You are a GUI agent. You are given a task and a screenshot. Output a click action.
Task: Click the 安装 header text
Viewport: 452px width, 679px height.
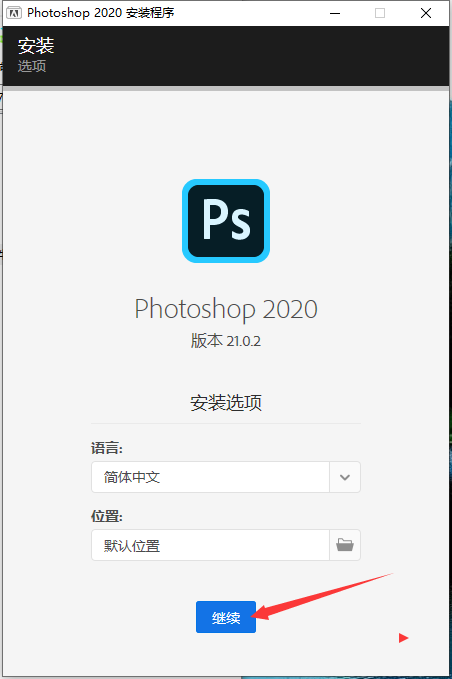pyautogui.click(x=36, y=46)
